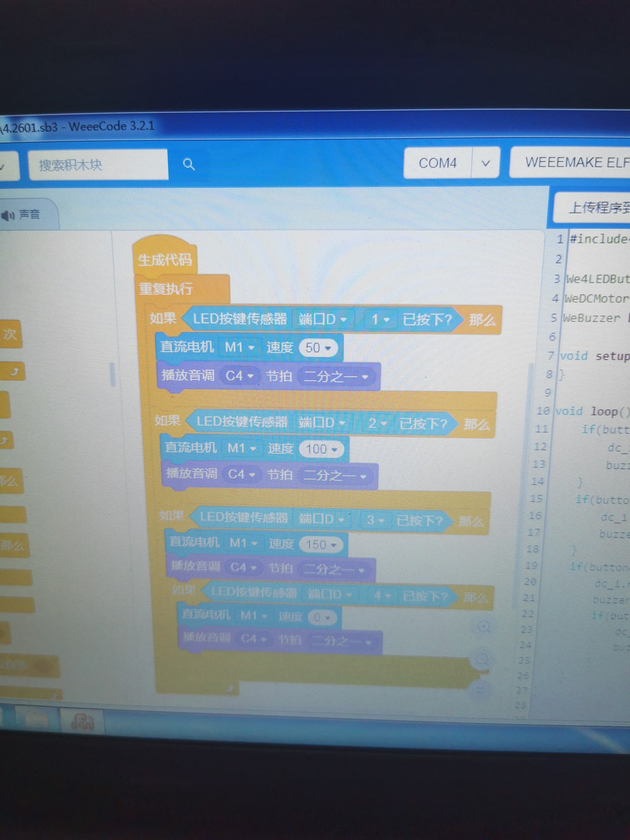Open the WEEEMAKE ELF board dropdown
630x840 pixels.
576,163
